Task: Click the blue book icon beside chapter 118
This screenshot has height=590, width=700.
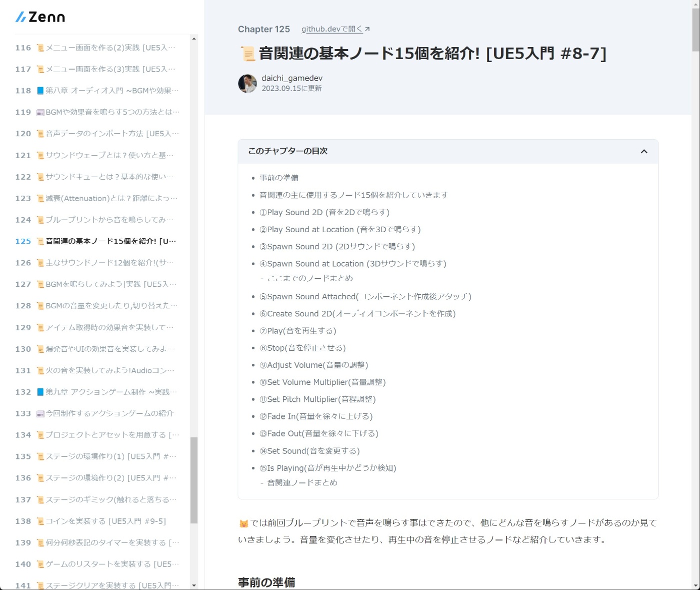Action: [39, 91]
